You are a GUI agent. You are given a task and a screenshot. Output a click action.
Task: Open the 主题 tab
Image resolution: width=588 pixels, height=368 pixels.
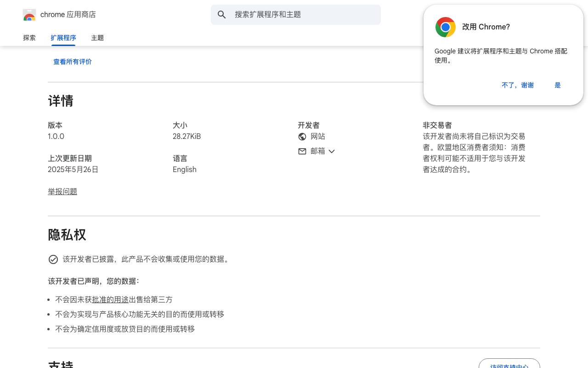97,38
